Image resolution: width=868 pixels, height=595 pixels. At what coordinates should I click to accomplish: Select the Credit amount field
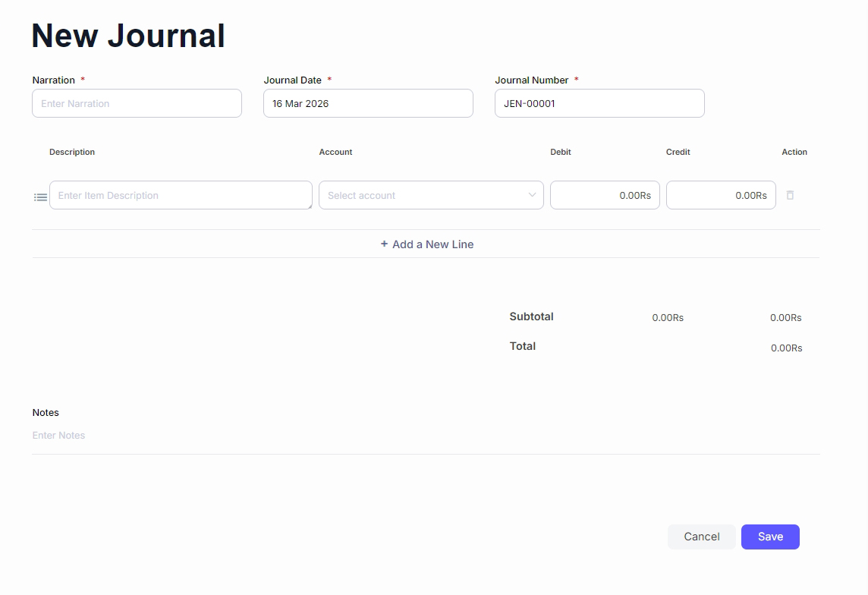[721, 195]
